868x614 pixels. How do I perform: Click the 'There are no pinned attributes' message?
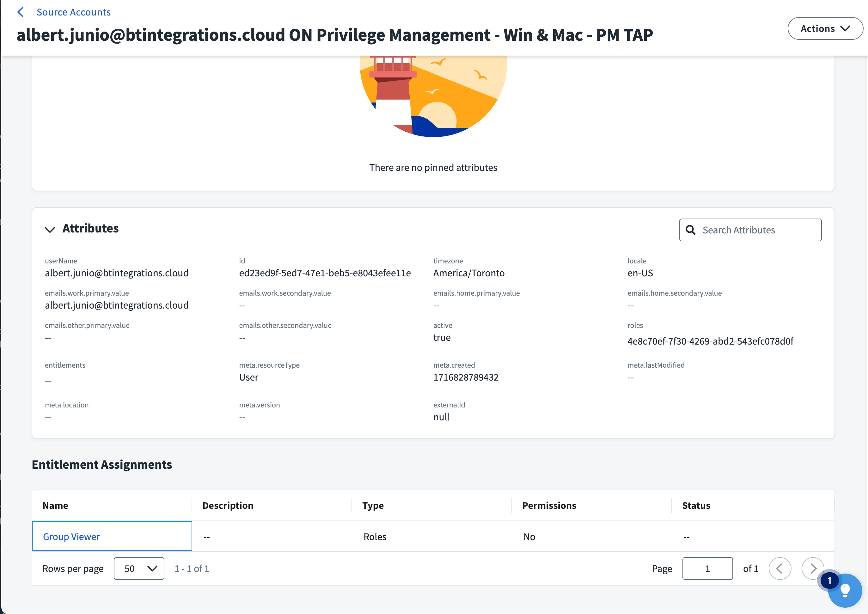point(433,167)
